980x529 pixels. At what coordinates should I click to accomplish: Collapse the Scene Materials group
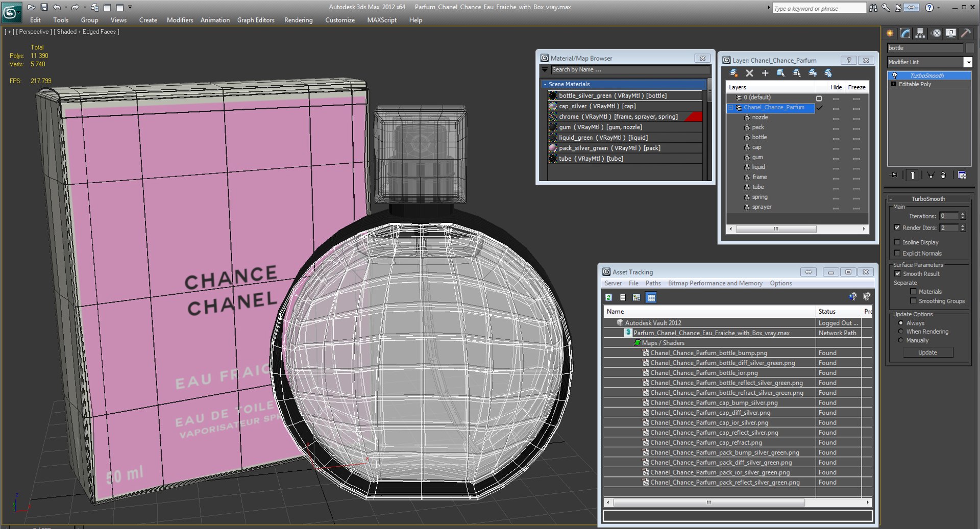pos(545,84)
